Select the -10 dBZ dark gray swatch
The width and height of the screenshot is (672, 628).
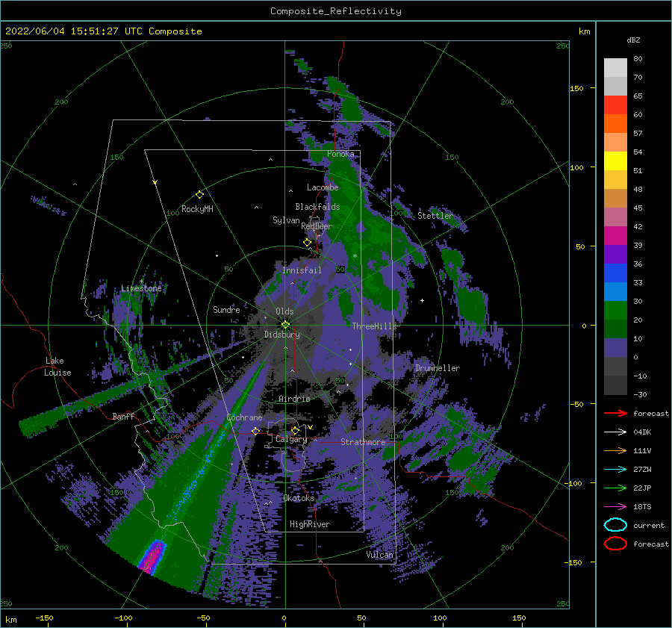pyautogui.click(x=615, y=385)
